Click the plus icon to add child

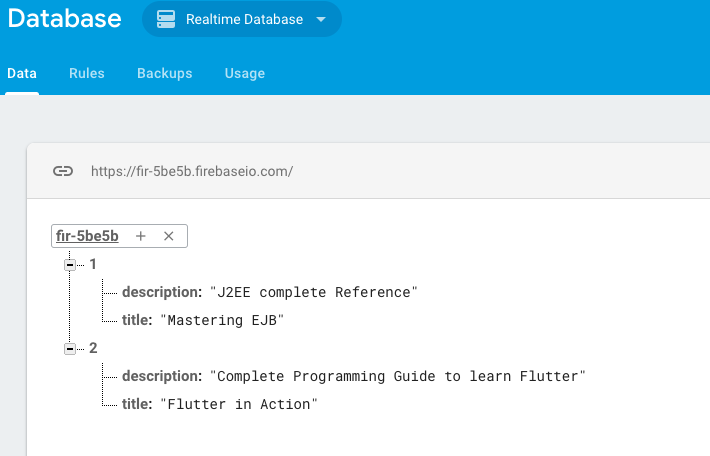[x=141, y=236]
